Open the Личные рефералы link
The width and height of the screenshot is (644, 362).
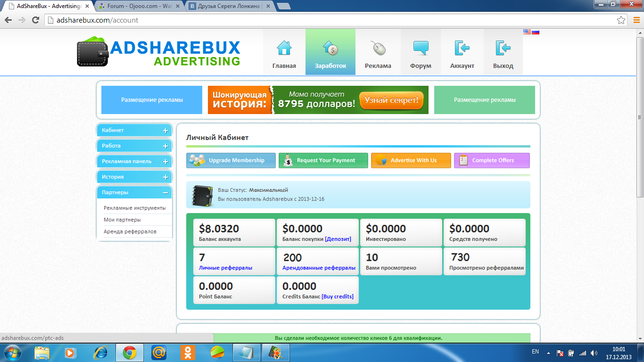click(x=225, y=268)
